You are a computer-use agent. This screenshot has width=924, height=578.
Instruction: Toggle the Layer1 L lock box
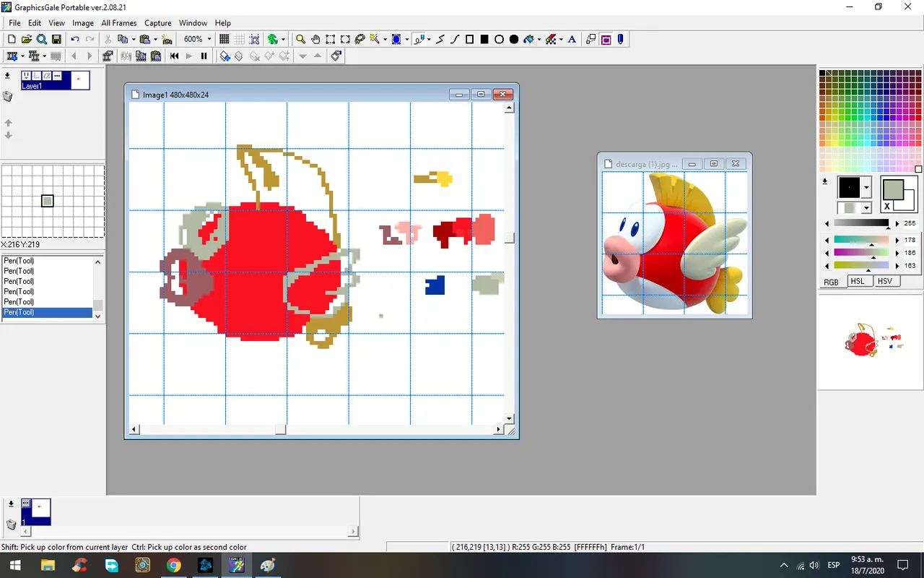36,76
